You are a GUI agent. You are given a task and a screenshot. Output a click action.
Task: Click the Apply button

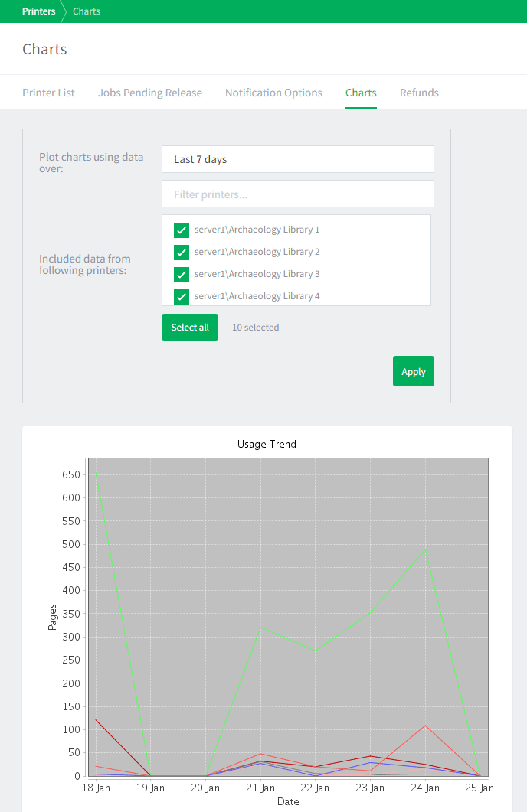click(x=413, y=371)
